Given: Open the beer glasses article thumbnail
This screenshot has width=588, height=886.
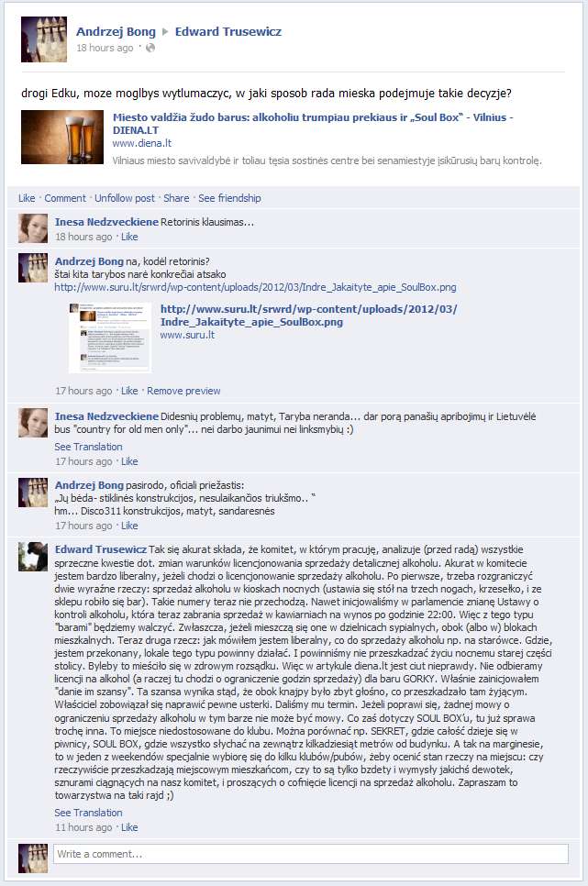Looking at the screenshot, I should (62, 138).
